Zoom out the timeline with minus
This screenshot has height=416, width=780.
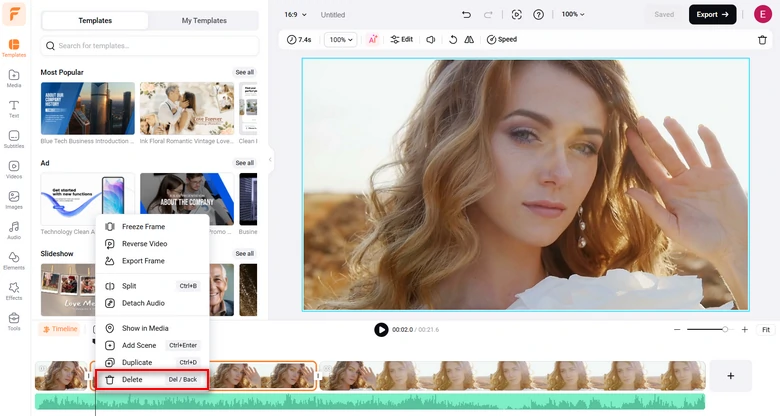677,329
